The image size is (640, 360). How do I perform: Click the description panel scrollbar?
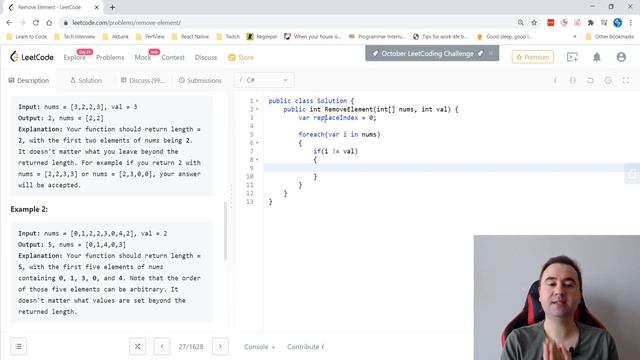225,231
